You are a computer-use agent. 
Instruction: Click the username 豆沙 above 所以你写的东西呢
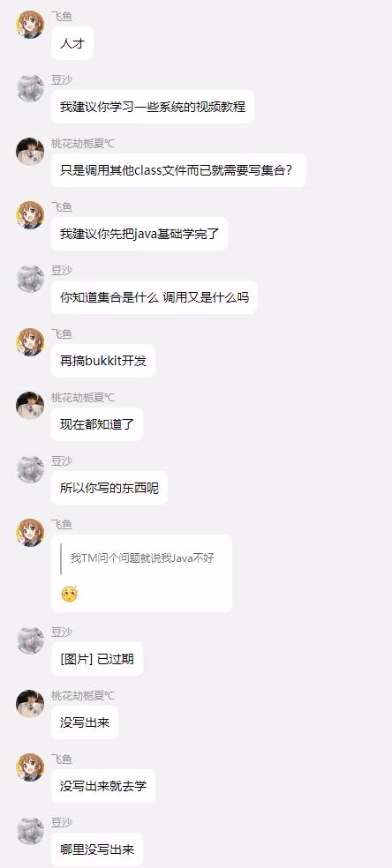coord(62,461)
